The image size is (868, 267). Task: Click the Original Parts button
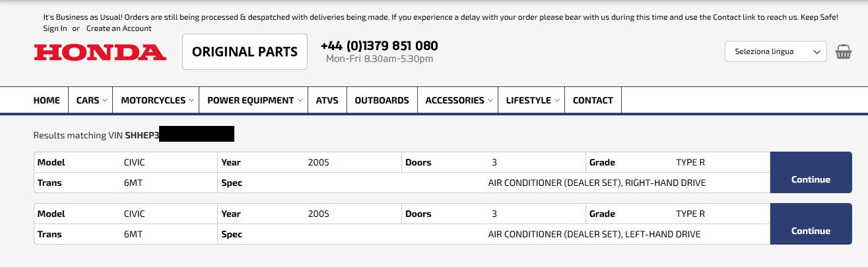(x=245, y=51)
